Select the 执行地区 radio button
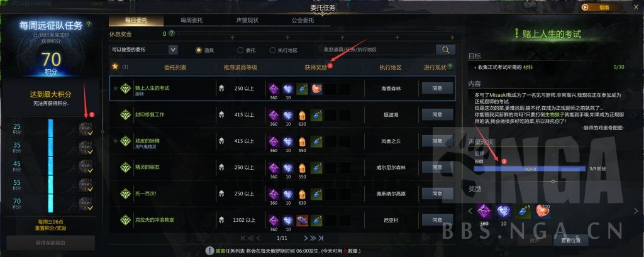This screenshot has width=644, height=257. [273, 50]
